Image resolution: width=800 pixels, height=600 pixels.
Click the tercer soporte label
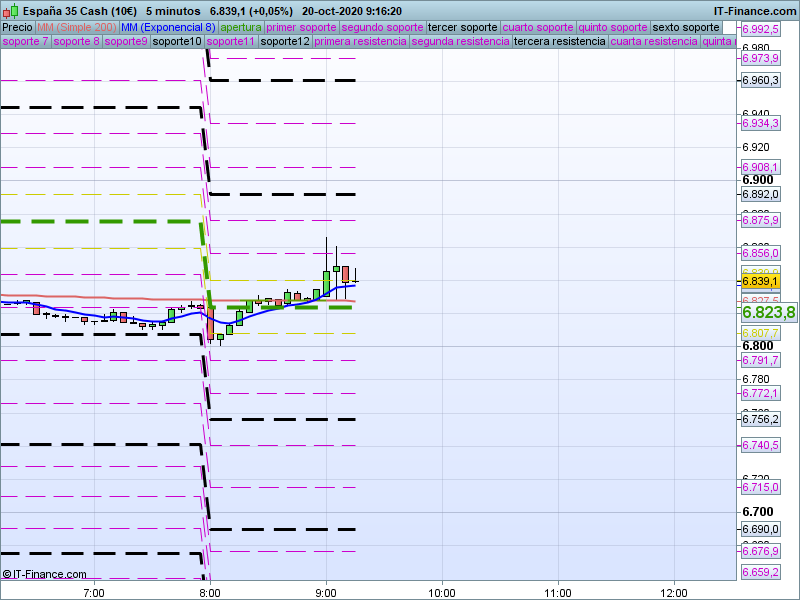point(463,28)
